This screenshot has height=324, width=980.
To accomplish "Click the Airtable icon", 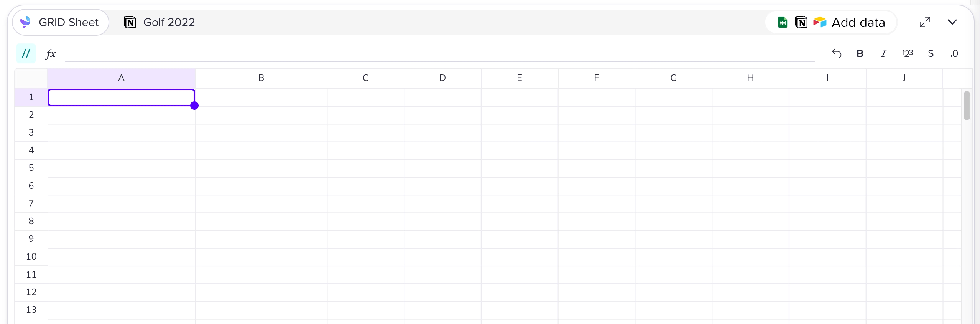I will point(820,22).
